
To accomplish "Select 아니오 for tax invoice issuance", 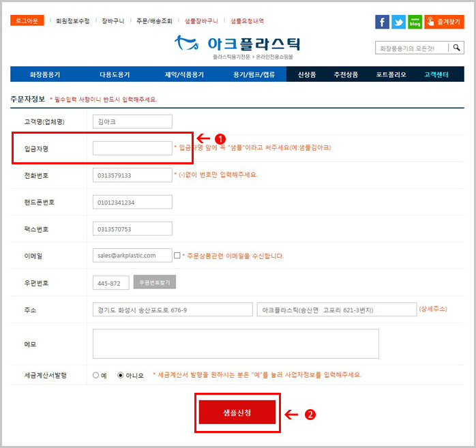I will (121, 375).
